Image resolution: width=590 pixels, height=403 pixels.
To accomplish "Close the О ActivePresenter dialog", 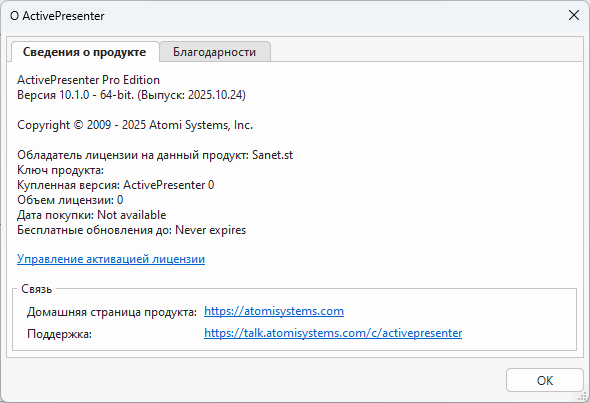I will click(x=574, y=15).
